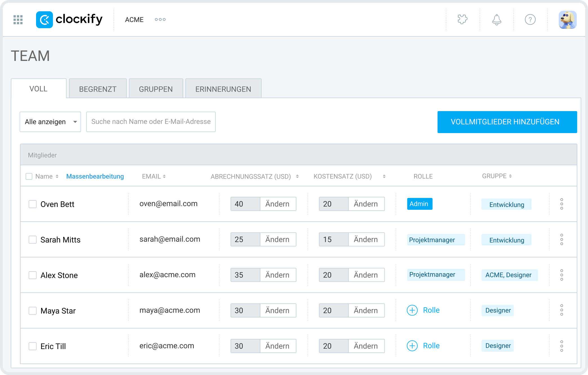
Task: Click the profile avatar
Action: (567, 19)
